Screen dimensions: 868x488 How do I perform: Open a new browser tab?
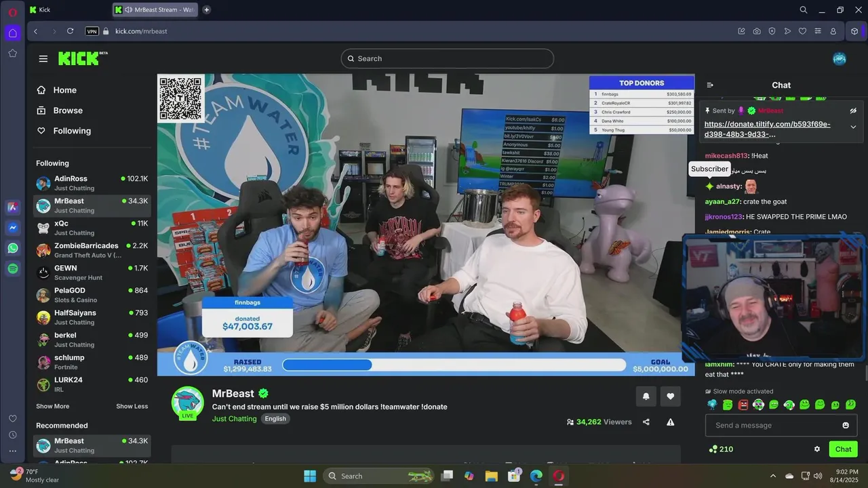207,9
